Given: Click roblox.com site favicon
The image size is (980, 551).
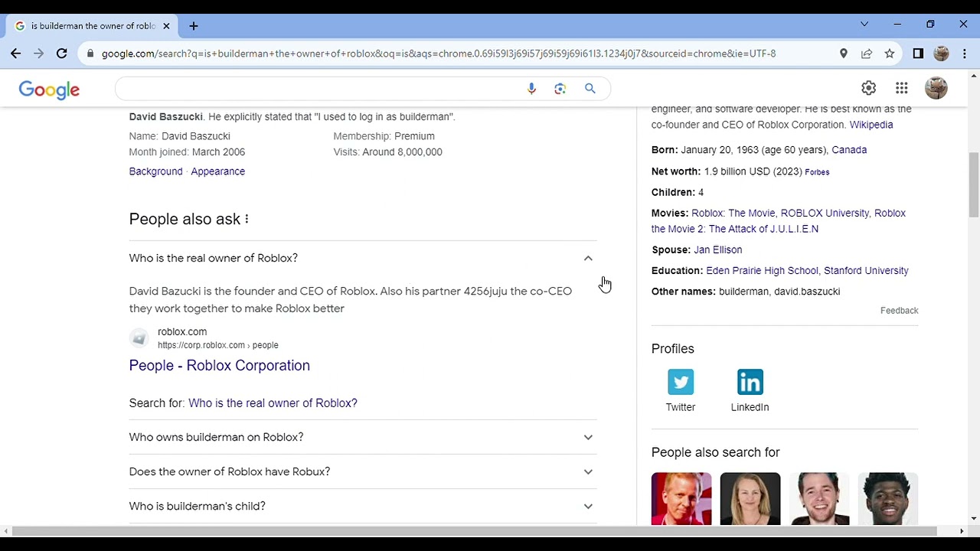Looking at the screenshot, I should tap(139, 338).
